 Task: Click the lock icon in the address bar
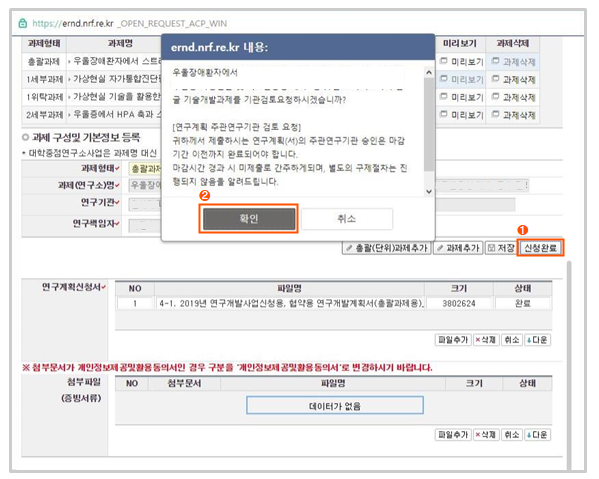click(x=23, y=23)
